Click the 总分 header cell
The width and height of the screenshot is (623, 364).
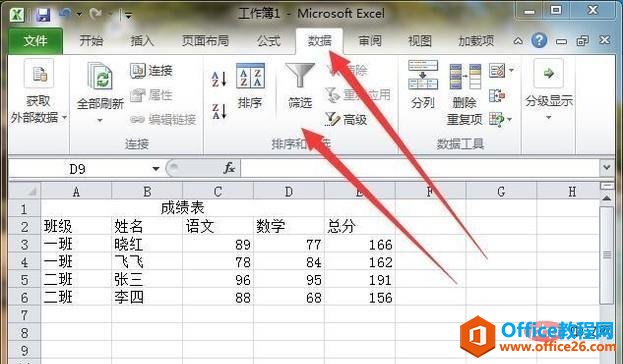360,226
